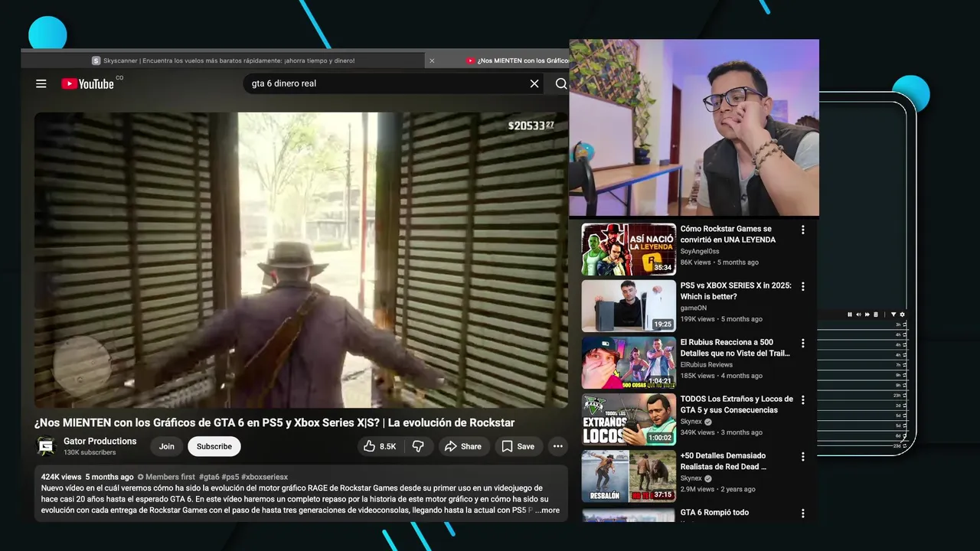The height and width of the screenshot is (551, 980).
Task: Open options menu for PS5 vs XBOX video
Action: (802, 286)
